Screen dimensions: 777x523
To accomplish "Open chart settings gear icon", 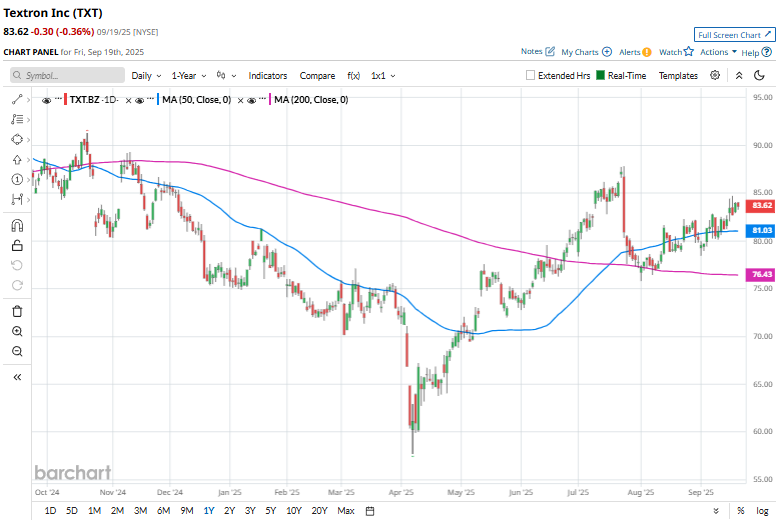I will click(x=715, y=75).
